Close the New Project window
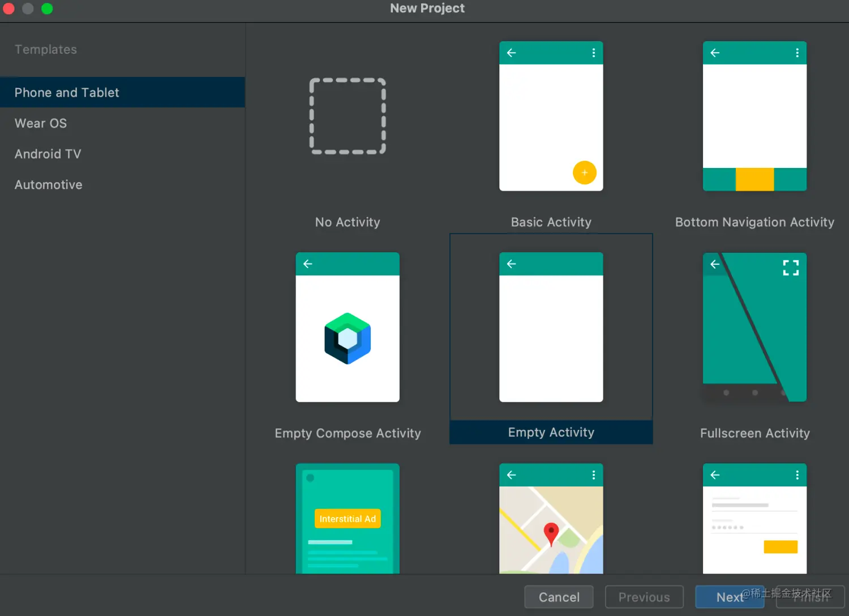This screenshot has width=849, height=616. pyautogui.click(x=8, y=8)
